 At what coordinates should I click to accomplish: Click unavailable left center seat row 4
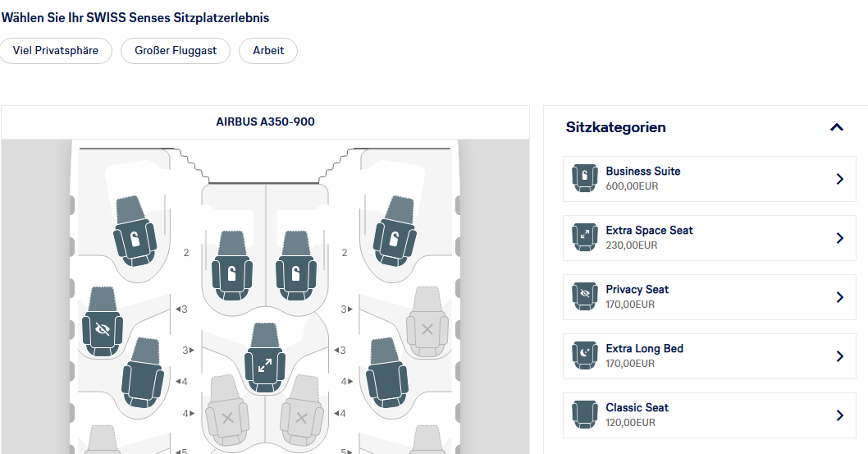pos(227,410)
